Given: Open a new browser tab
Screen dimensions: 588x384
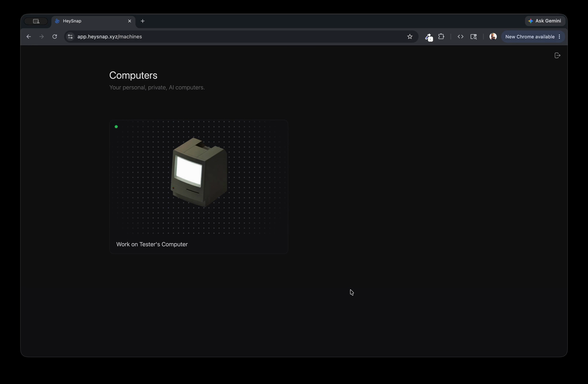Looking at the screenshot, I should pyautogui.click(x=142, y=21).
